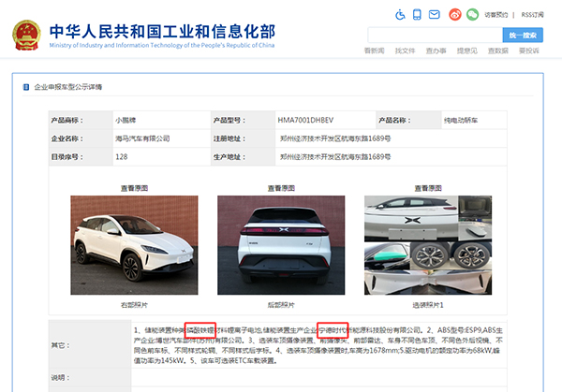This screenshot has height=392, width=562.
Task: Open the front-right white car photo
Action: tap(134, 245)
